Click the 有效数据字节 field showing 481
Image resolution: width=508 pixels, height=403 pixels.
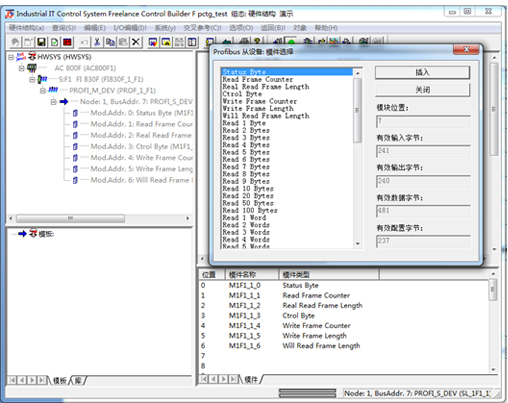(x=423, y=211)
